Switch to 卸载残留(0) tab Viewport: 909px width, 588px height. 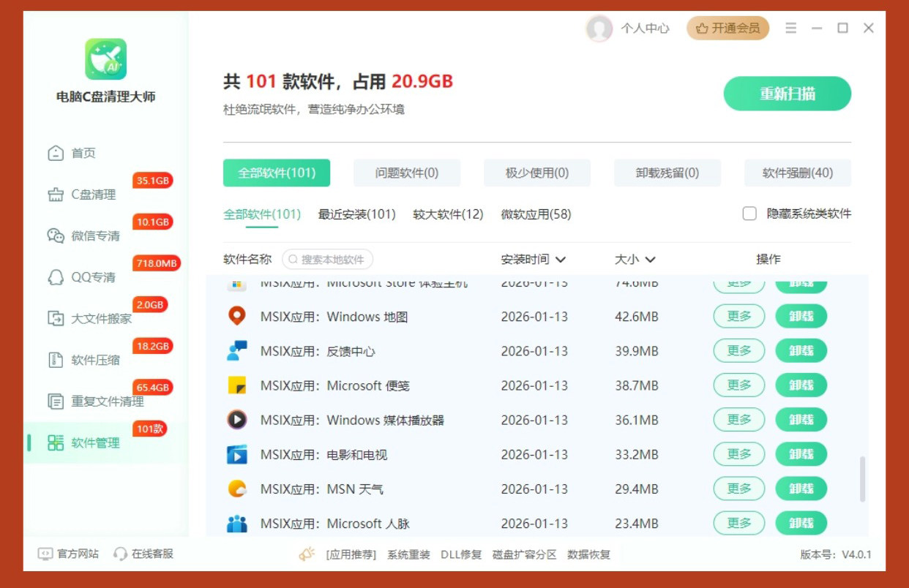coord(667,173)
